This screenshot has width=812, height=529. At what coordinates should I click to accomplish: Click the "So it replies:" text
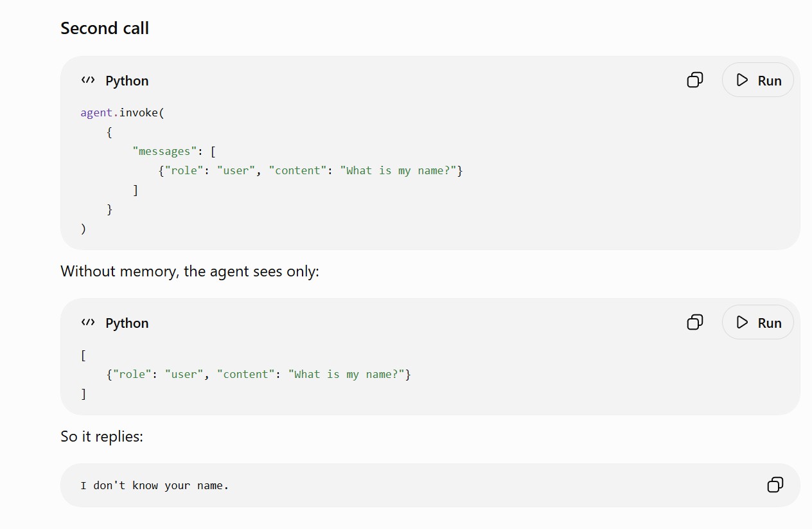coord(101,436)
